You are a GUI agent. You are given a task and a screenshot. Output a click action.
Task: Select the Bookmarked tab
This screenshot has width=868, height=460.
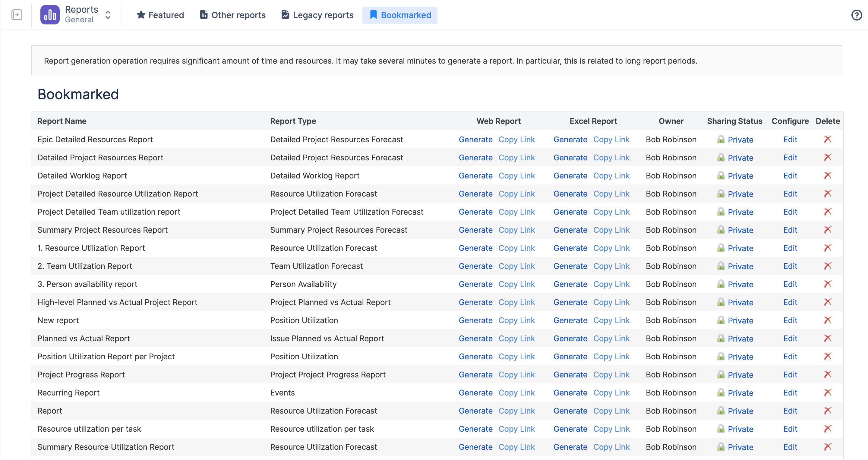point(400,15)
